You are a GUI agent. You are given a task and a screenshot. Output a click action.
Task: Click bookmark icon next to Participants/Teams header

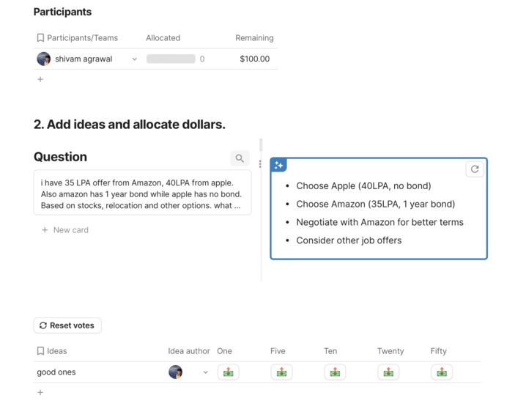pyautogui.click(x=40, y=37)
